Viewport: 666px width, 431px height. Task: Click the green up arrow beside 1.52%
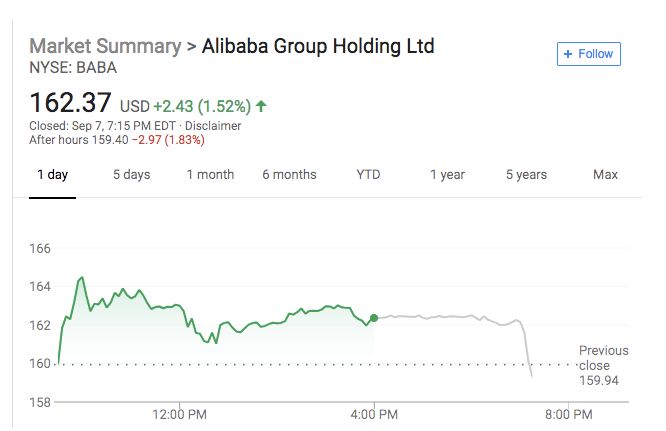click(261, 106)
